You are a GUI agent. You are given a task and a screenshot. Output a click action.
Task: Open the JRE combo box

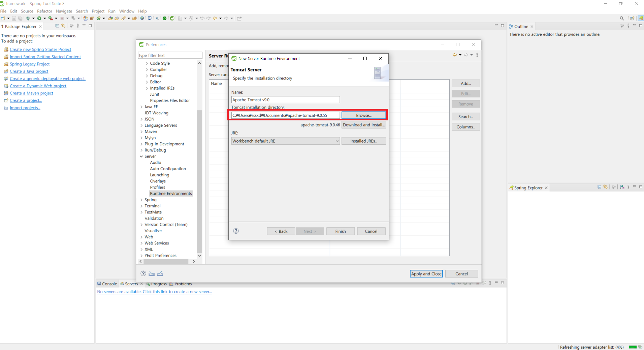(285, 141)
